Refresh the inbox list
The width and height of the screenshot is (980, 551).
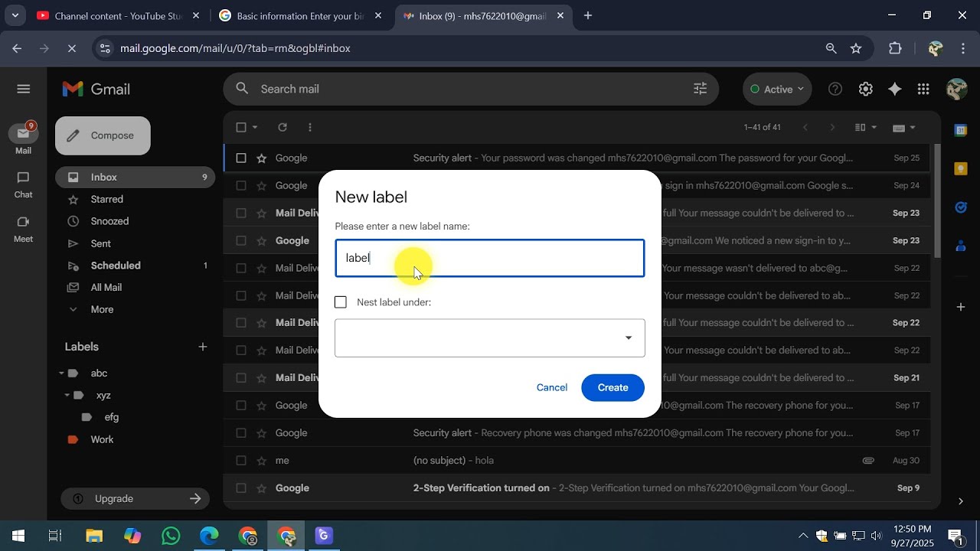283,127
